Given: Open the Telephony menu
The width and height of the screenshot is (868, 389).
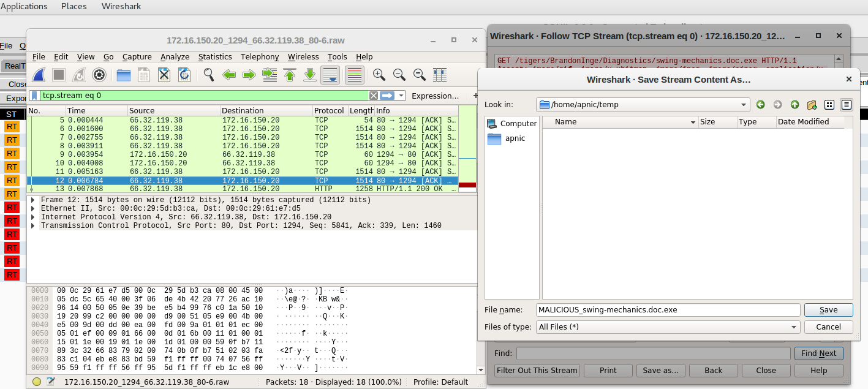Looking at the screenshot, I should (x=260, y=56).
